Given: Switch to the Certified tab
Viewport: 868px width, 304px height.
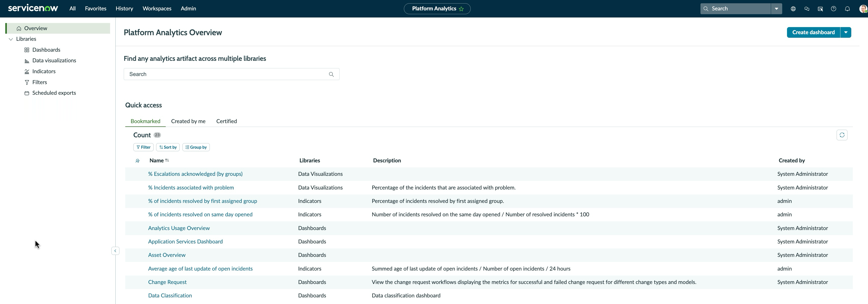Looking at the screenshot, I should (226, 121).
